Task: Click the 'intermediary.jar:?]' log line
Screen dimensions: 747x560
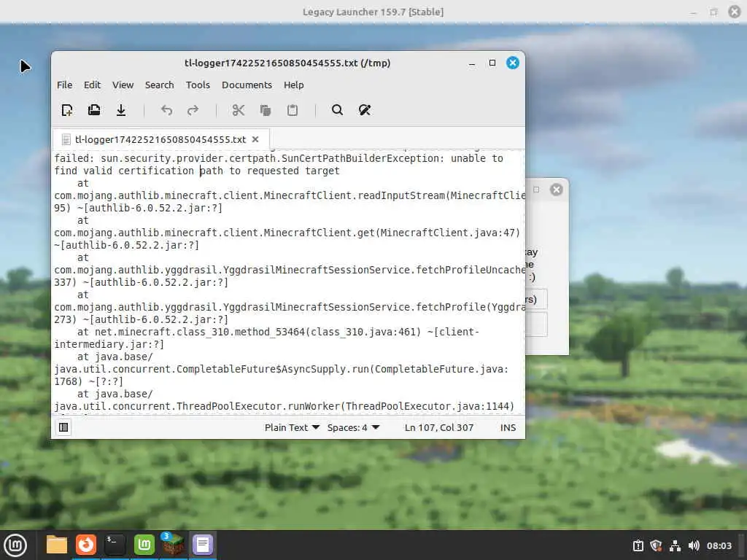Action: pyautogui.click(x=109, y=344)
